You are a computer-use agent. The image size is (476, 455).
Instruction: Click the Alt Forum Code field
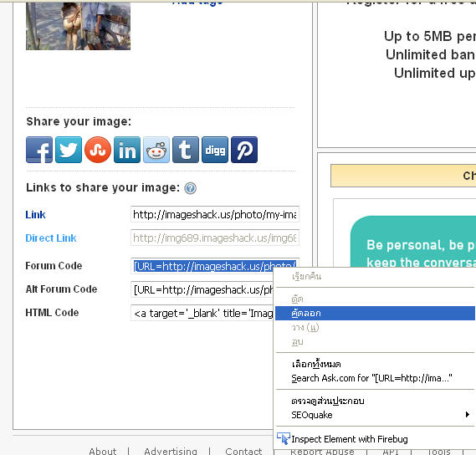coord(202,290)
